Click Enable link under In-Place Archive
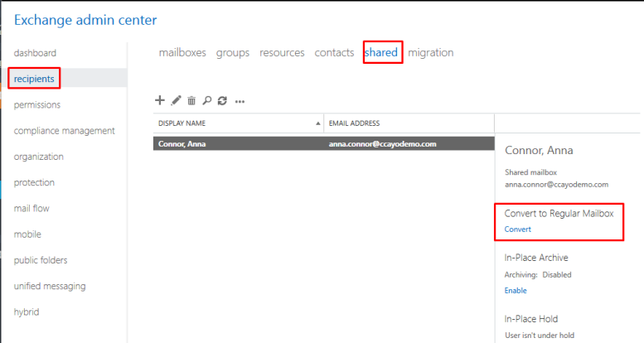This screenshot has width=644, height=343. (516, 291)
